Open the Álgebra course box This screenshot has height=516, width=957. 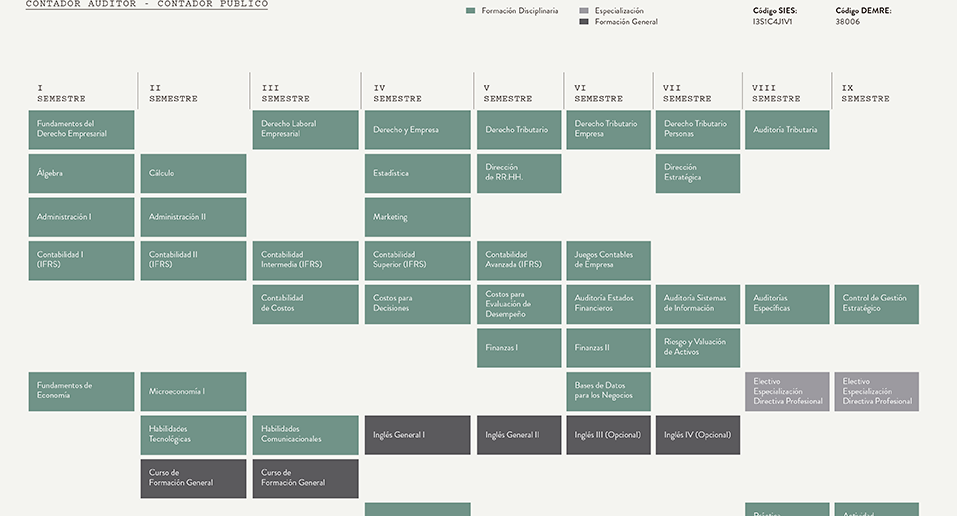81,173
